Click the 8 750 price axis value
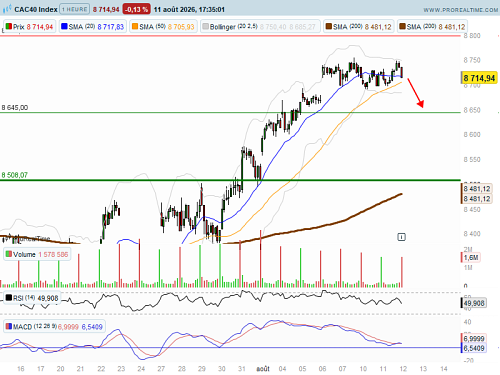 point(472,60)
